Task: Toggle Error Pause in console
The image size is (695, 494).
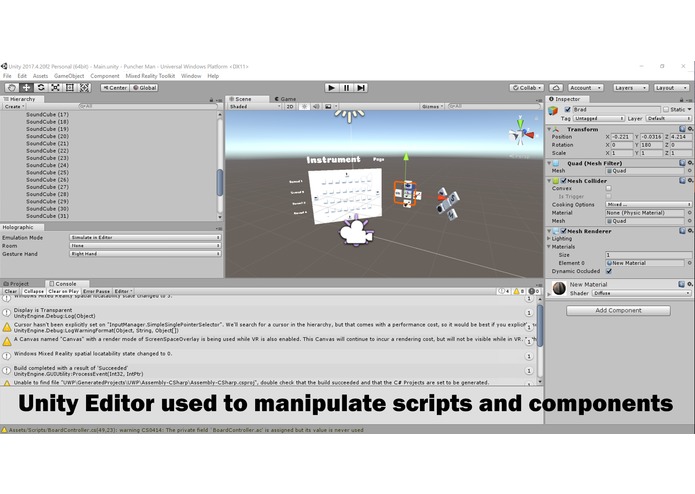Action: pyautogui.click(x=96, y=292)
